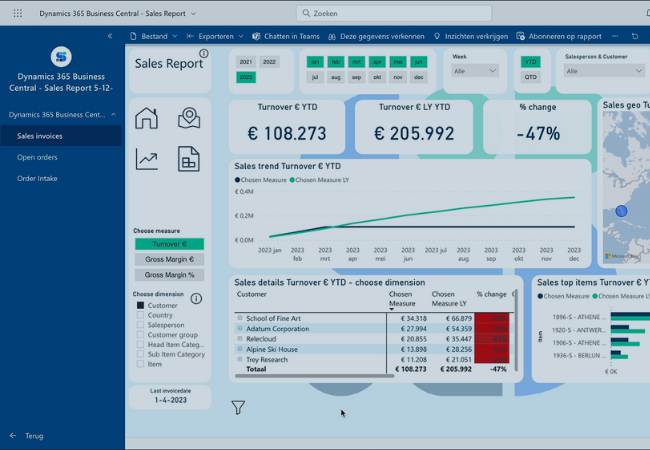Click the Chosen Measure legend dot in trend chart
The image size is (650, 450).
click(237, 180)
